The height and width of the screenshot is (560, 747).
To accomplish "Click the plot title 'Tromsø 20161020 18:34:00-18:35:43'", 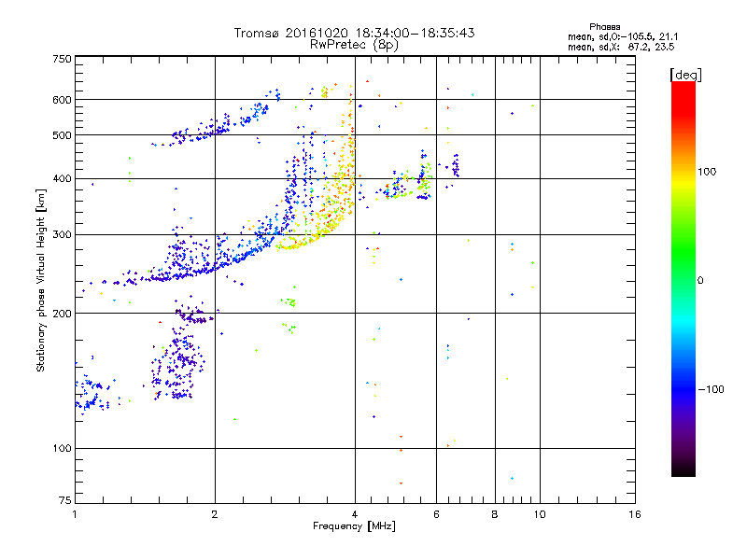I will [x=354, y=33].
